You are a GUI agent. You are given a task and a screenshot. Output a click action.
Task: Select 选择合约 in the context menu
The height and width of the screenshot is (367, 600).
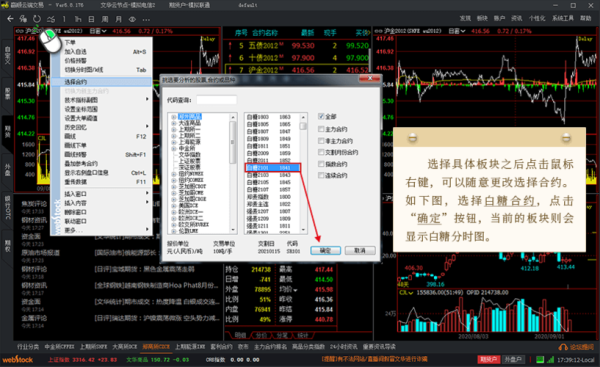[101, 82]
